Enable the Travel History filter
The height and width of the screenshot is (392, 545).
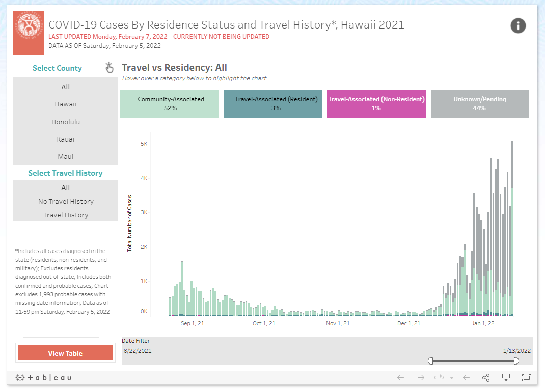point(65,215)
